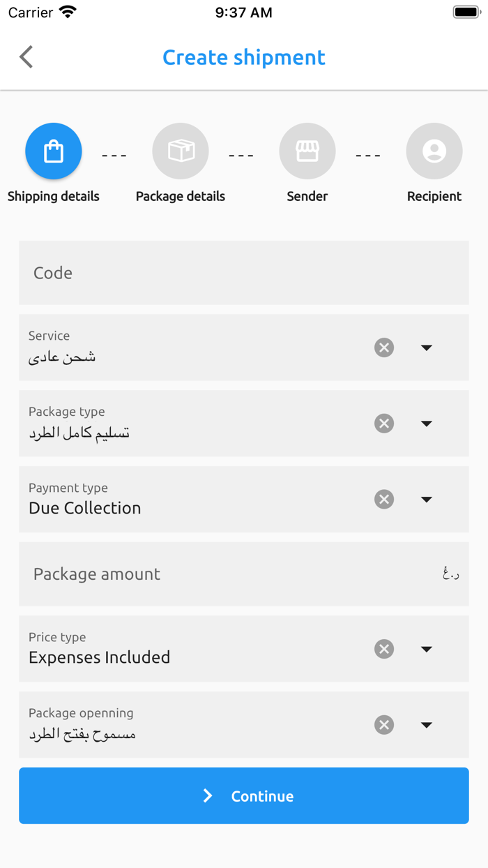
Task: Click the Recipient person icon
Action: pos(434,151)
